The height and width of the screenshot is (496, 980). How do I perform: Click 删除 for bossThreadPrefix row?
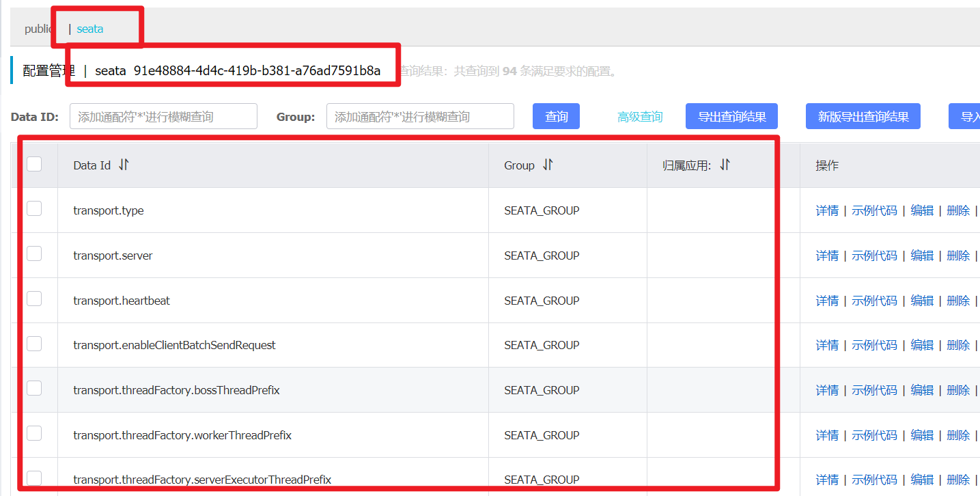pos(958,390)
